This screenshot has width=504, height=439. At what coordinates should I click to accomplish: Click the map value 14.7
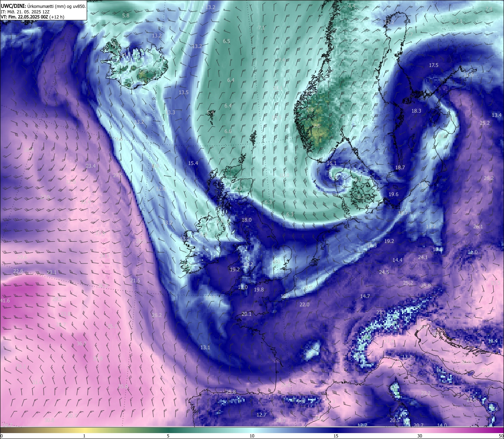tap(365, 296)
